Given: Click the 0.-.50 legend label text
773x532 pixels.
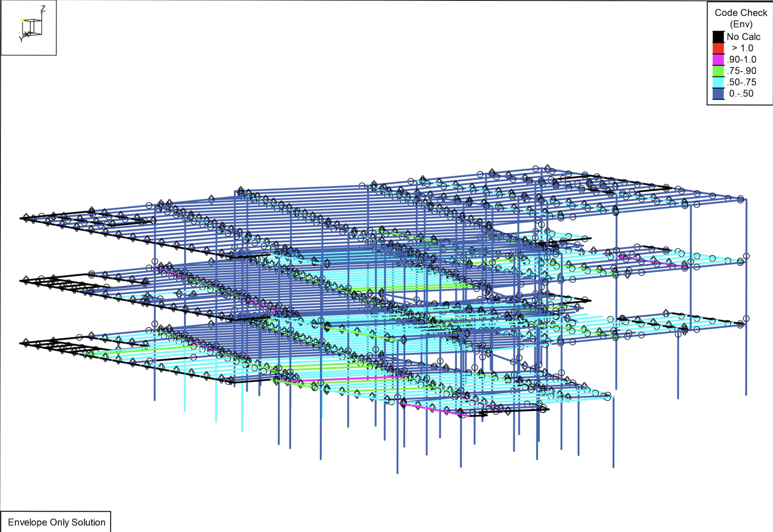Looking at the screenshot, I should 741,94.
